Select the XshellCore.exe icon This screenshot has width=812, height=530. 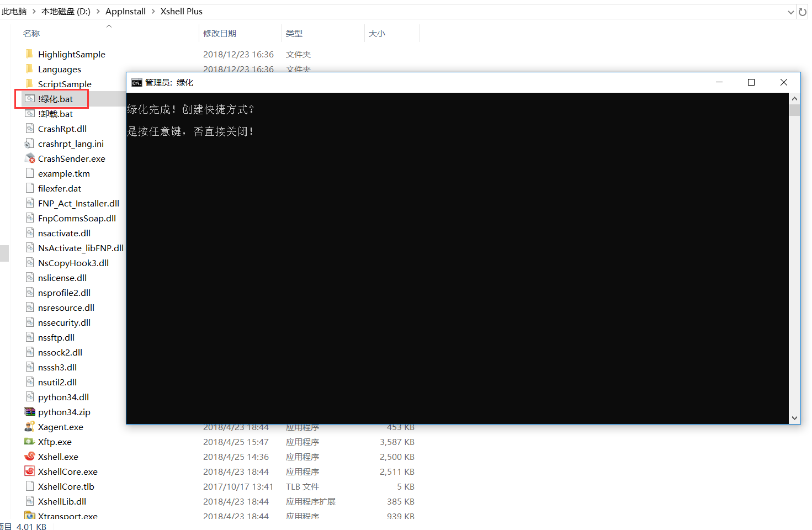67,471
